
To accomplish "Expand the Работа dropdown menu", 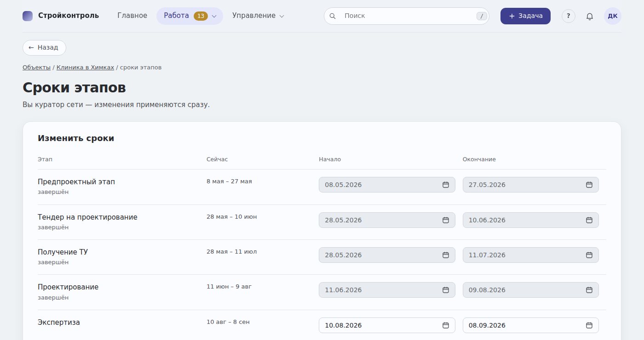I will coord(190,16).
